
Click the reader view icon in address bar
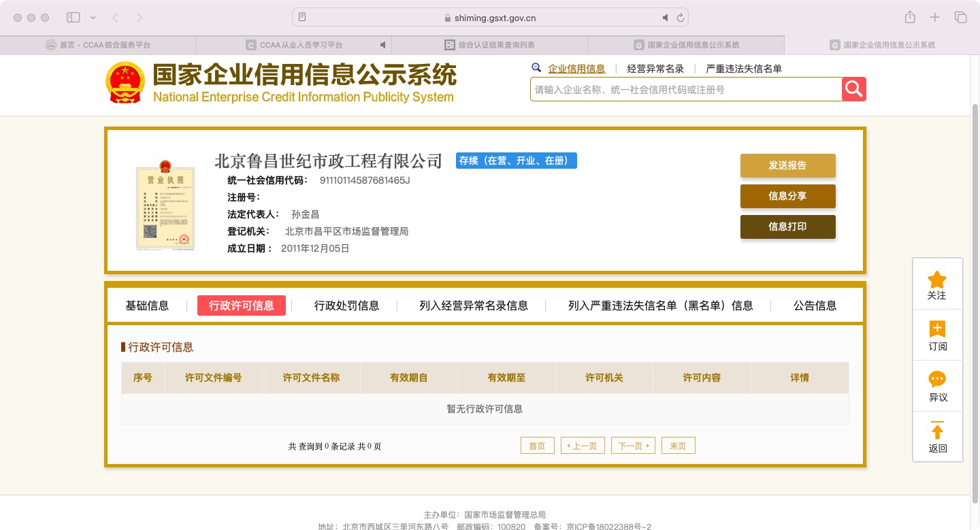coord(302,18)
